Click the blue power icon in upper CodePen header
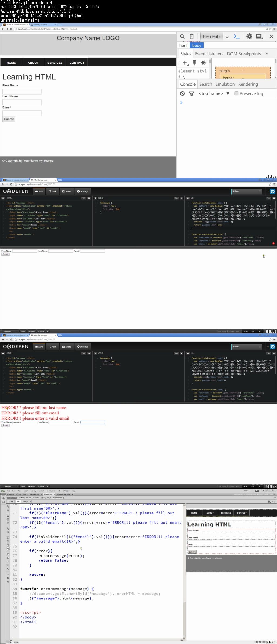The image size is (277, 644). point(273,191)
